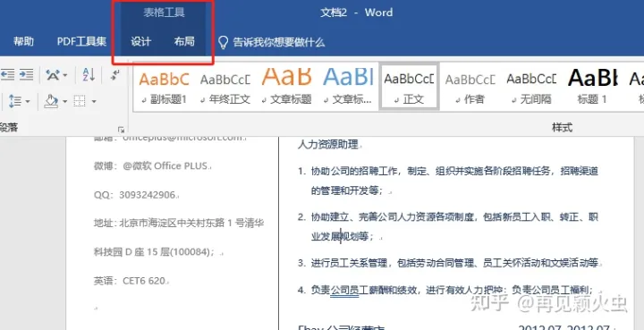Apply the orange 文章标题 style
Image resolution: width=644 pixels, height=330 pixels.
287,87
